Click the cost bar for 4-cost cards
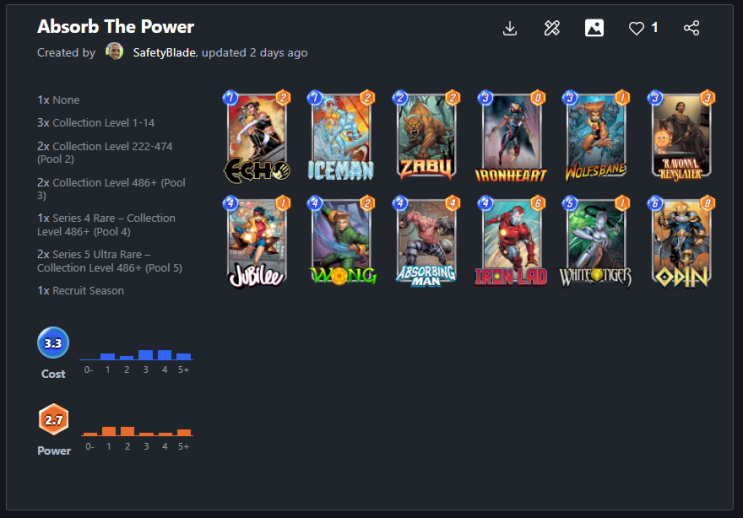The width and height of the screenshot is (743, 518). (x=164, y=354)
